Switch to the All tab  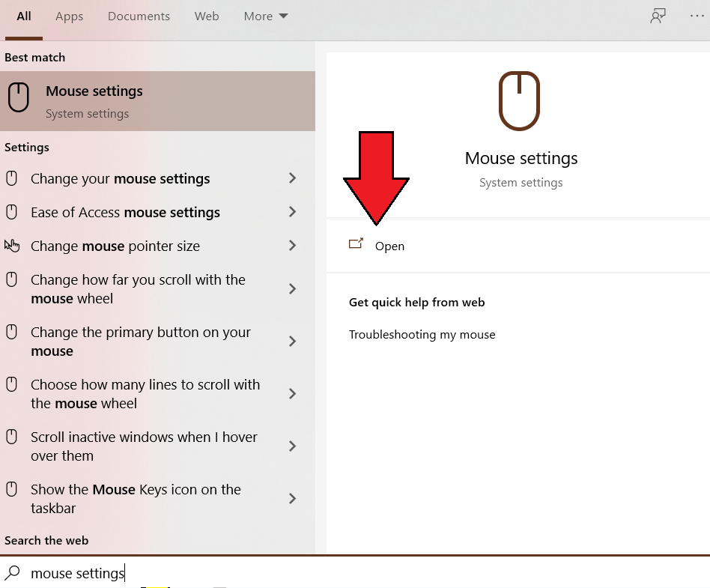point(24,16)
